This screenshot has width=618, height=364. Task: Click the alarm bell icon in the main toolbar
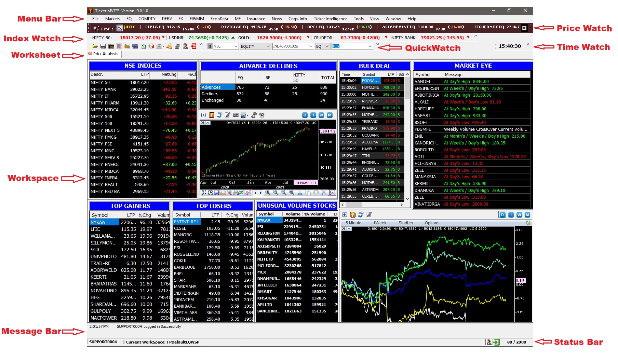pyautogui.click(x=169, y=46)
